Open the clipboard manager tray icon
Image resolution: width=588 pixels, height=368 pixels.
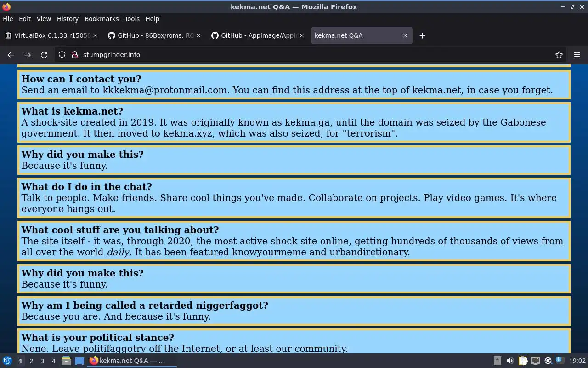point(523,361)
